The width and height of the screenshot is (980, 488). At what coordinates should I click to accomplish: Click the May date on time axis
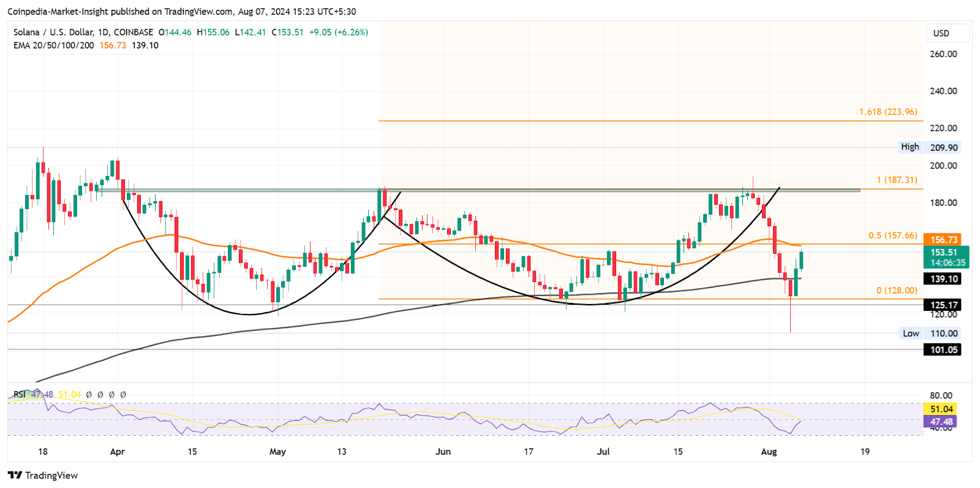coord(277,452)
